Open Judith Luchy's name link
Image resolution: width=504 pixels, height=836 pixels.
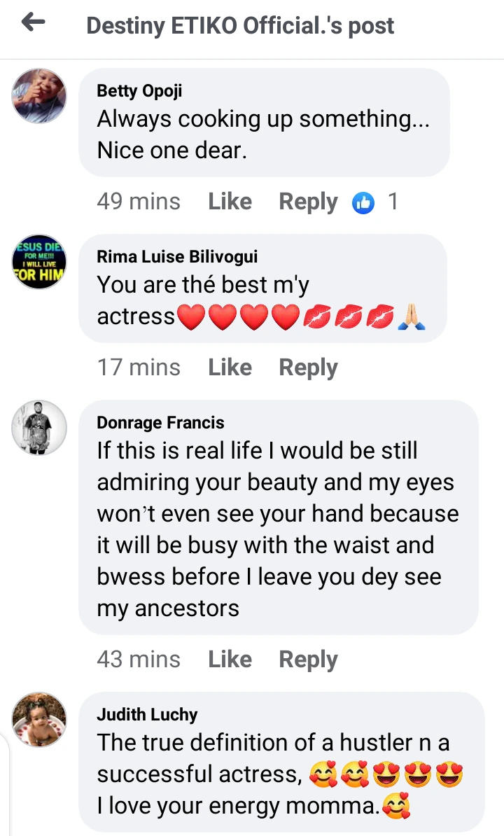pyautogui.click(x=147, y=715)
